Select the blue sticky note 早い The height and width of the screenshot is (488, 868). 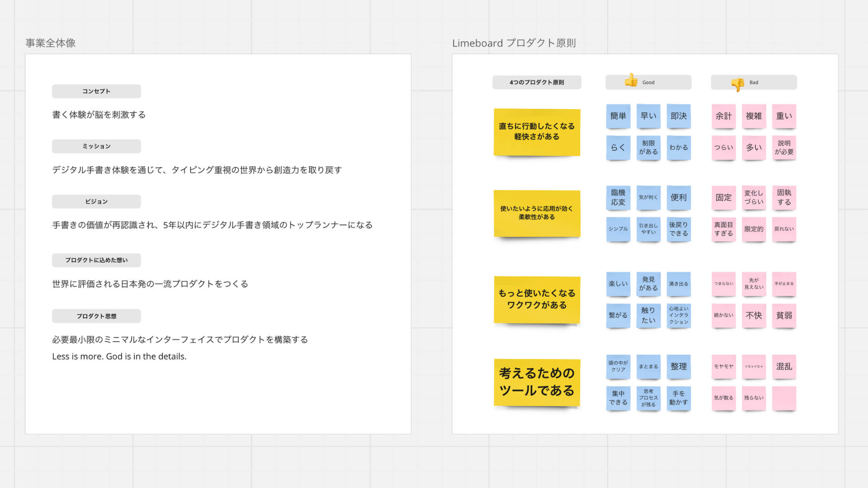tap(648, 116)
